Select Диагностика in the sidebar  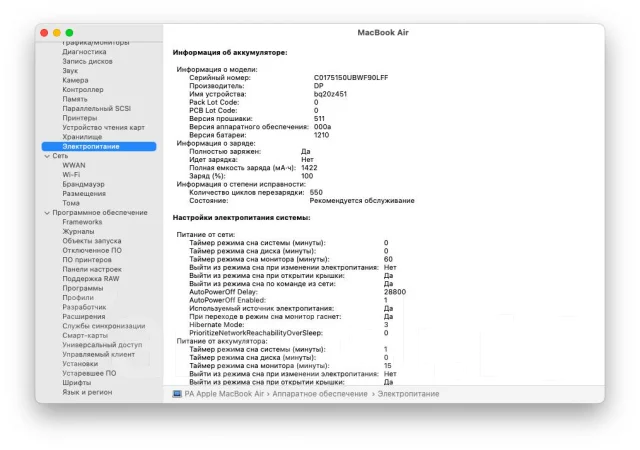84,52
